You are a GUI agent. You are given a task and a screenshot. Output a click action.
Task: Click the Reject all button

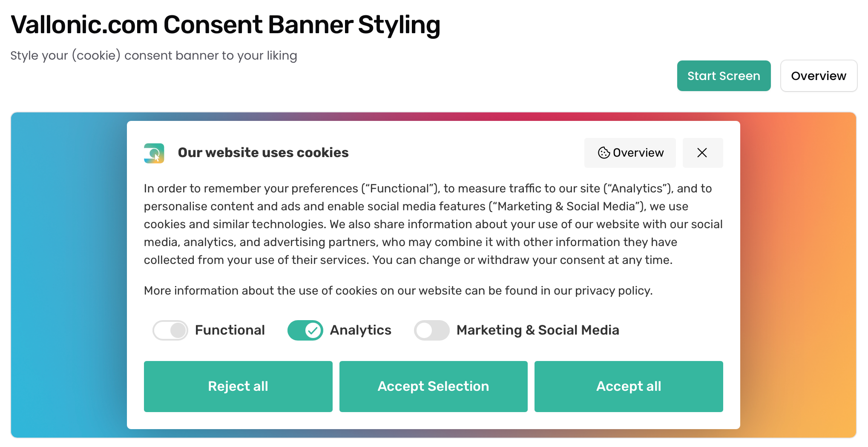(x=238, y=387)
